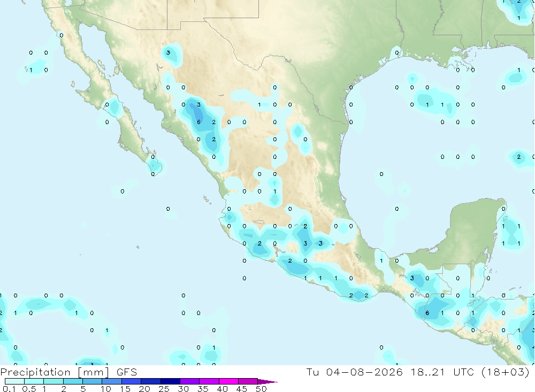Click the 35–40 mm violet legend swatch
This screenshot has height=392, width=535.
[209, 381]
